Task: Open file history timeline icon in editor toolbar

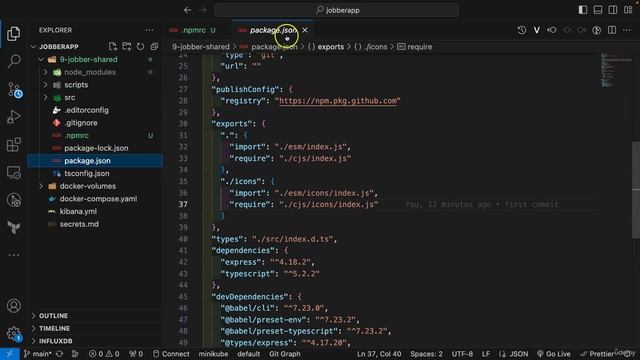Action: [x=522, y=30]
